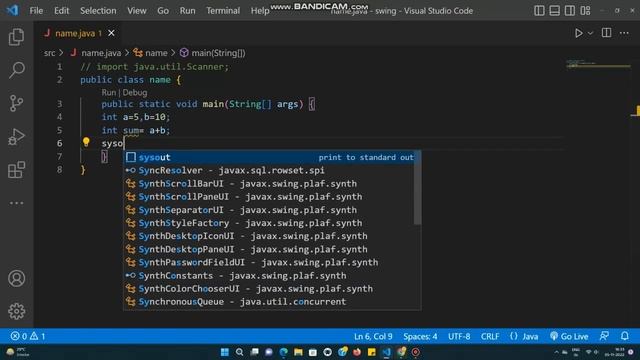Click the suggestion list scrollbar thumb
The width and height of the screenshot is (640, 360).
[418, 188]
